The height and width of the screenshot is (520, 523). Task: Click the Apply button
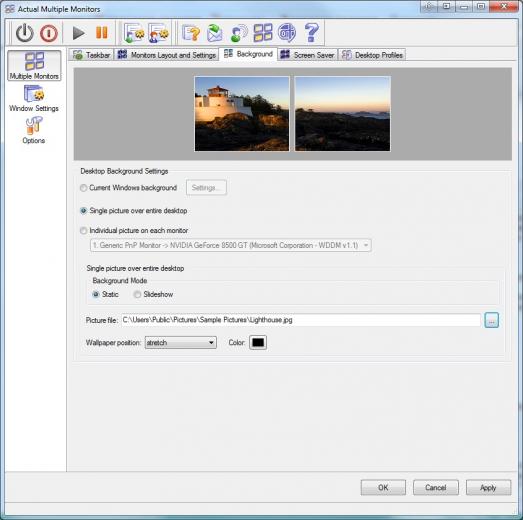tap(488, 488)
